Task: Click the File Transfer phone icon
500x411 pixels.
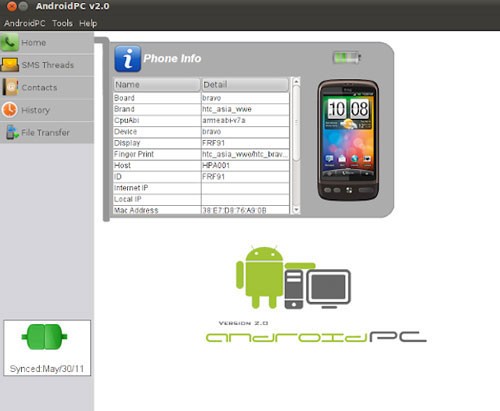Action: coord(12,132)
